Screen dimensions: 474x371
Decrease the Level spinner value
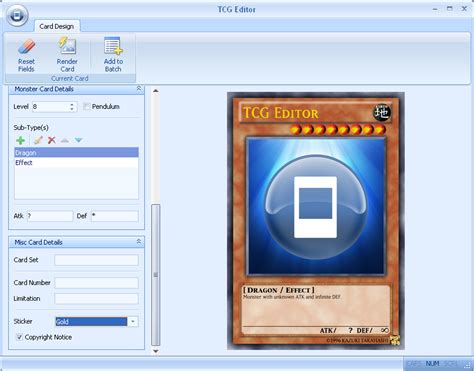point(72,109)
